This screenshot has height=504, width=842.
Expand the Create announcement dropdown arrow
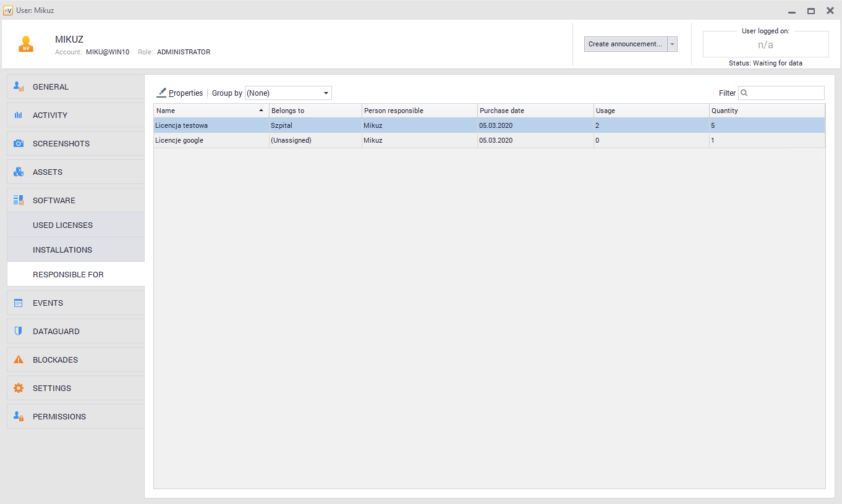[672, 44]
